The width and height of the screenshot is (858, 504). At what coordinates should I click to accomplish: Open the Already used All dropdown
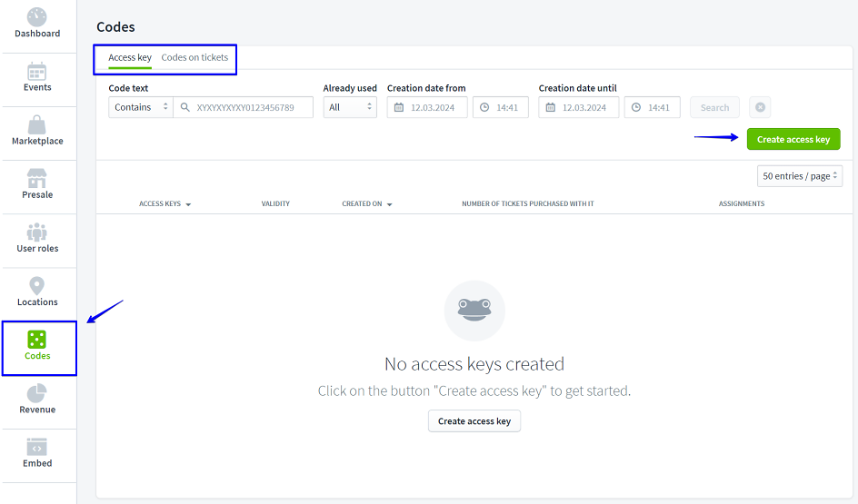pos(350,107)
